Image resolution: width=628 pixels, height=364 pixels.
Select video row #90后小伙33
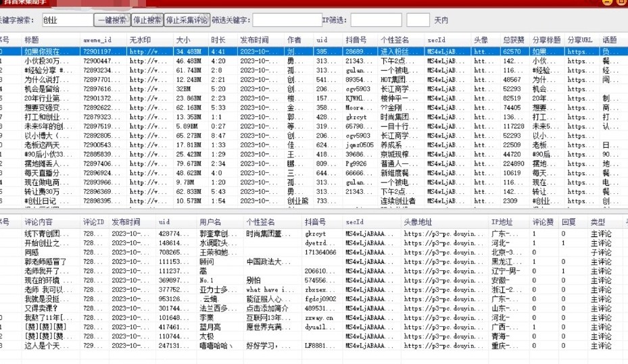click(x=314, y=155)
